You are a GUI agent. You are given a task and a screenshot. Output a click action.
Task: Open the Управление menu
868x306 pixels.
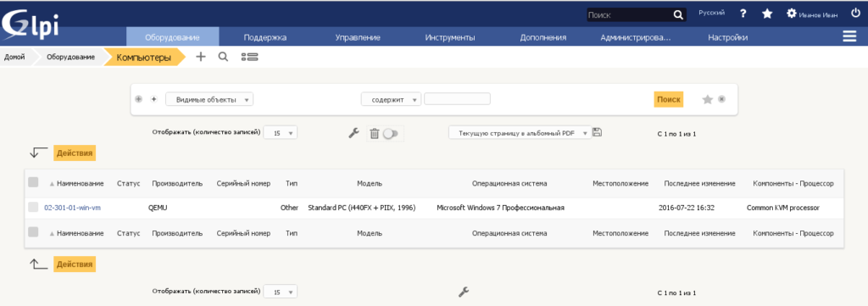pos(357,37)
